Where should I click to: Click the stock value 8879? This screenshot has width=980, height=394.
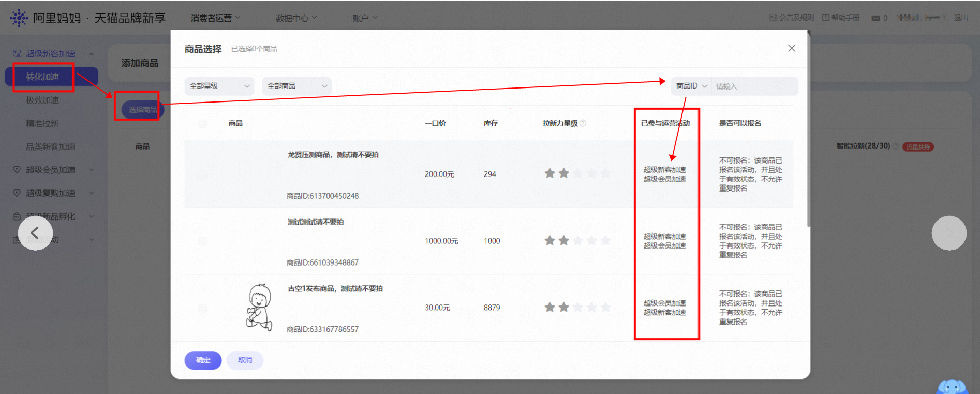(x=492, y=308)
